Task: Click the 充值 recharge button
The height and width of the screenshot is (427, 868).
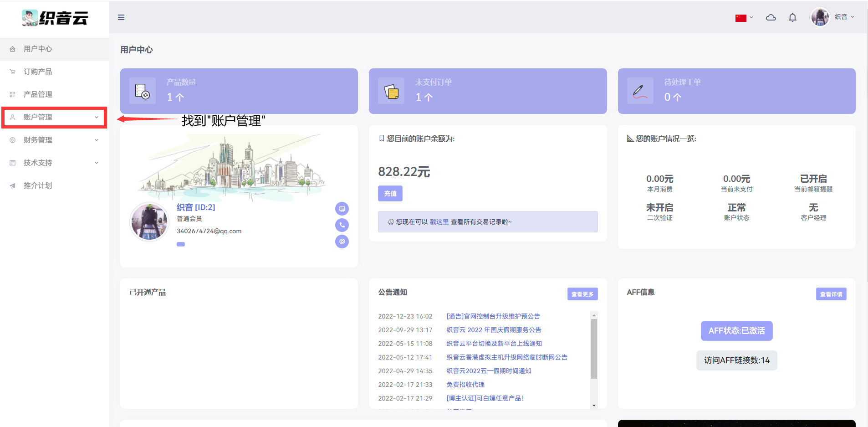Action: point(390,194)
